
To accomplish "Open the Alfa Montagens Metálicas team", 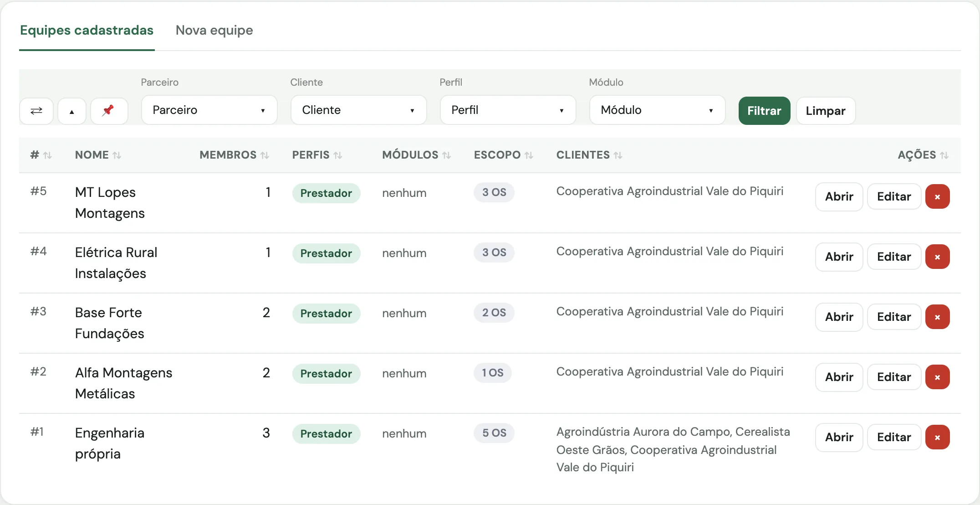I will 839,377.
